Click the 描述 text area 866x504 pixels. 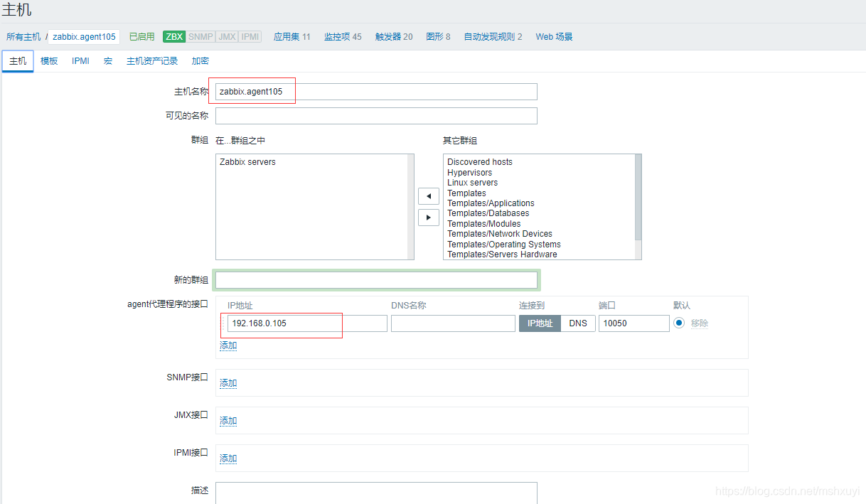tap(376, 493)
